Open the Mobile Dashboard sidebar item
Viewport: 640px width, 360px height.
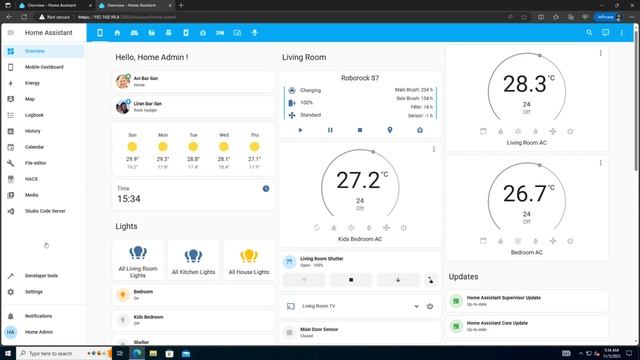pos(44,67)
